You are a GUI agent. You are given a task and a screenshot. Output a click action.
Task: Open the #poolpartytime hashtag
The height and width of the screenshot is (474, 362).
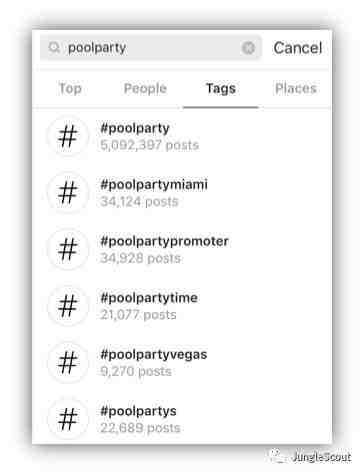pos(182,306)
